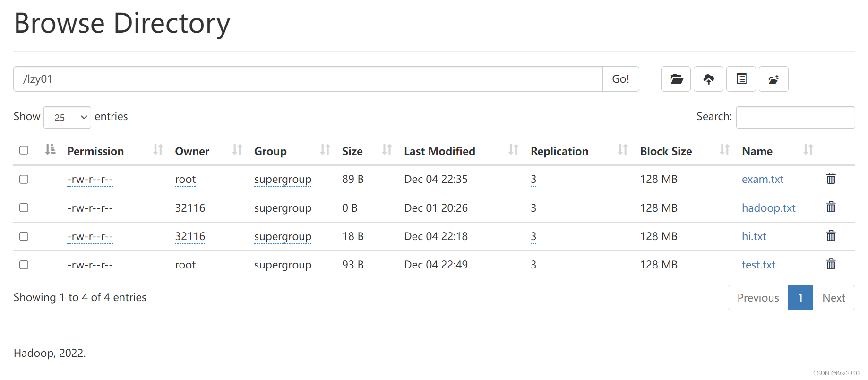Viewport: 868px width, 380px height.
Task: Open the hi.txt file link
Action: coord(754,236)
